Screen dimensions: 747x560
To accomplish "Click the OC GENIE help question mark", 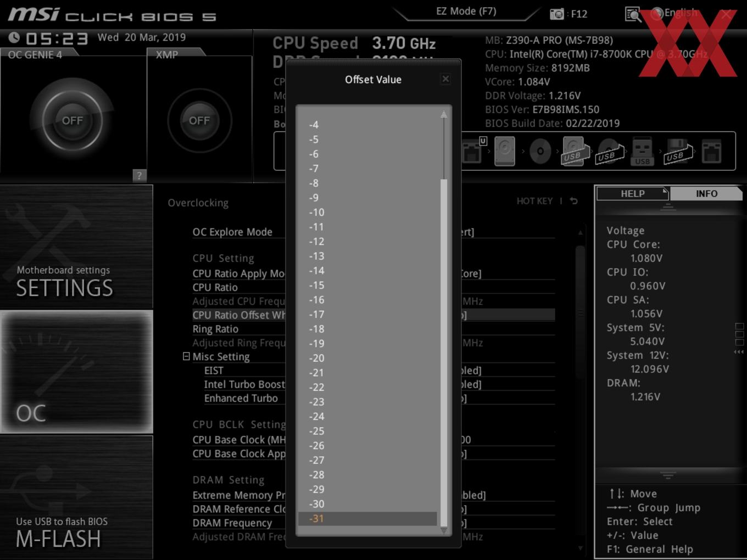I will point(140,175).
